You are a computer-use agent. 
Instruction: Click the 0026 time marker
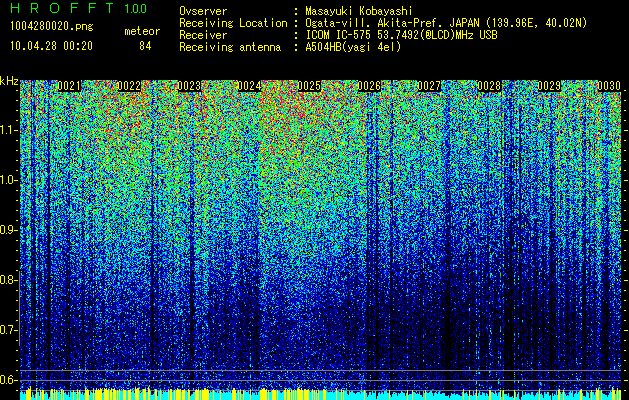pos(369,86)
